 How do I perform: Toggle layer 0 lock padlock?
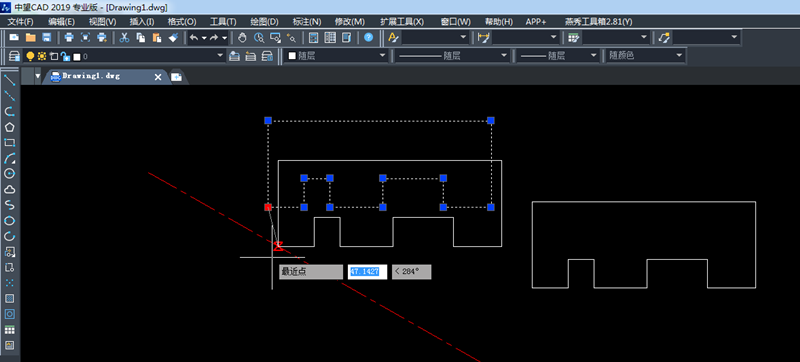65,56
